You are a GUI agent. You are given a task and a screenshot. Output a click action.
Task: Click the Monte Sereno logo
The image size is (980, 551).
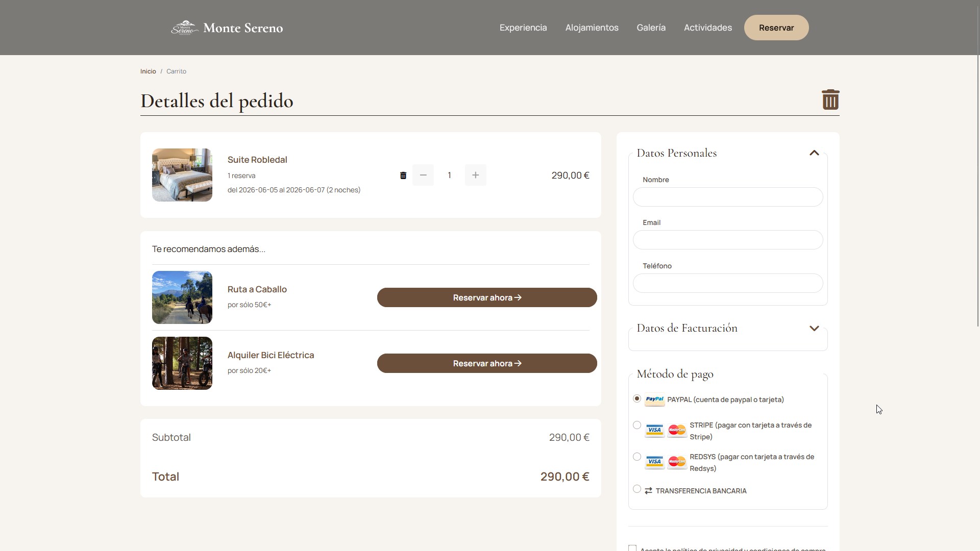point(227,28)
